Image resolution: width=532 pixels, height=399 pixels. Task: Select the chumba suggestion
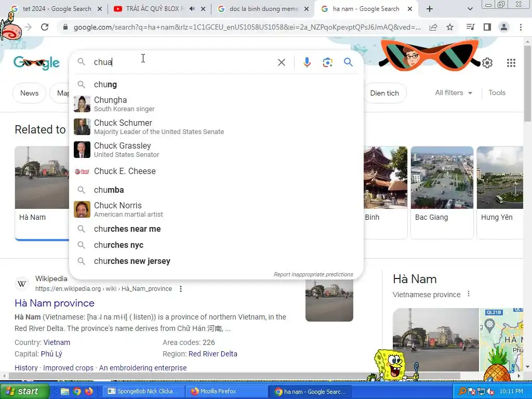pos(216,190)
